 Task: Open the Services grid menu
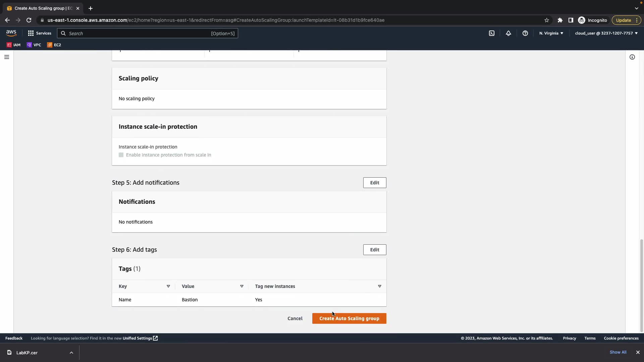coord(40,33)
